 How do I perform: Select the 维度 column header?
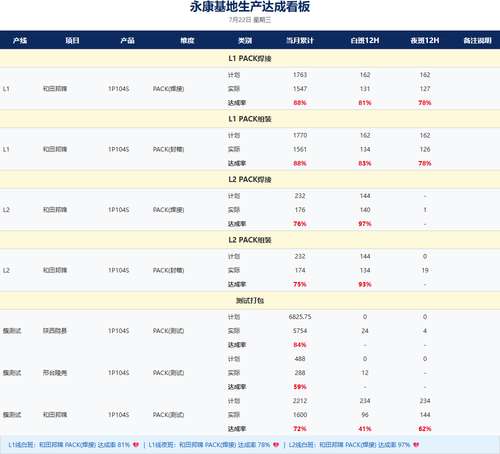(x=187, y=40)
